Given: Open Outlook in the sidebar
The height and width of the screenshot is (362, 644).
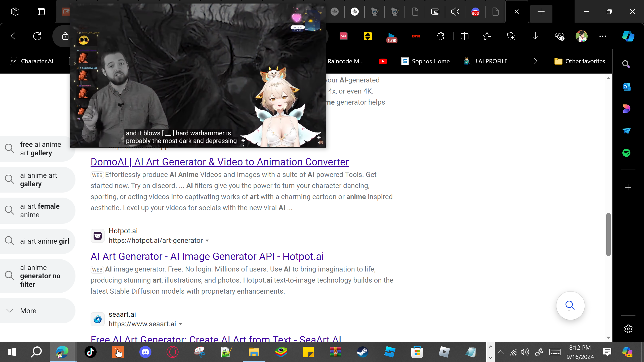Looking at the screenshot, I should coord(626,87).
